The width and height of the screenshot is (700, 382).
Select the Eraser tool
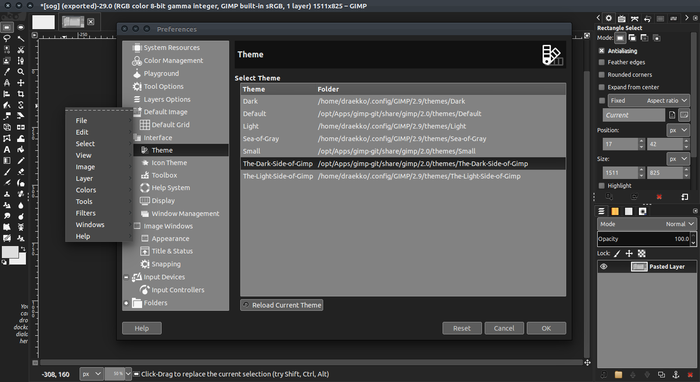point(21,171)
